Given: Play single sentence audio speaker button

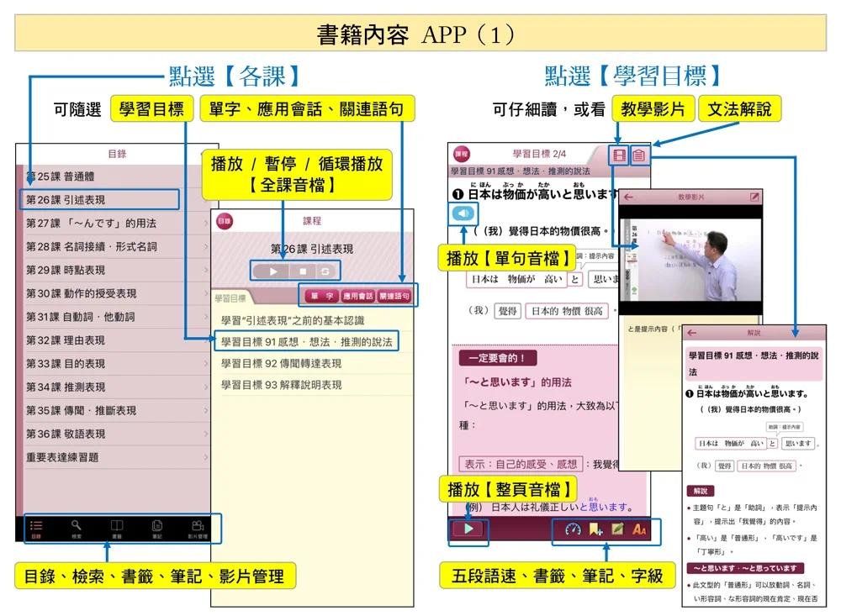Looking at the screenshot, I should (463, 213).
